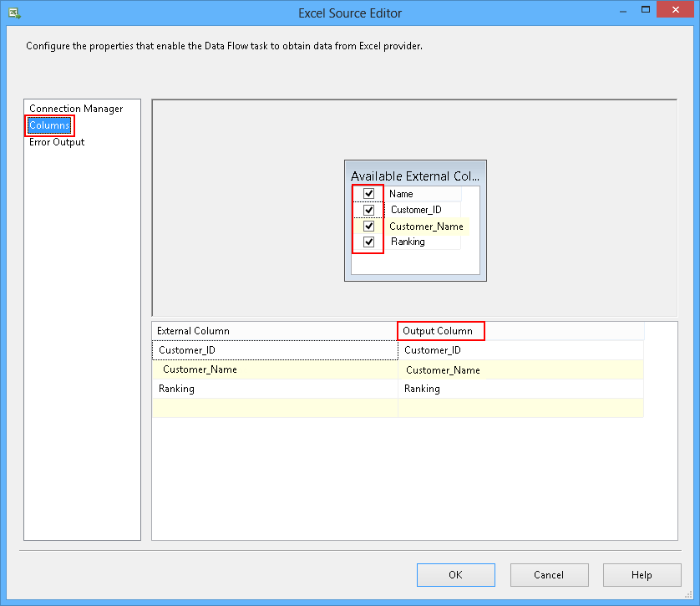Image resolution: width=700 pixels, height=606 pixels.
Task: Select External Column cell Ranking
Action: click(x=275, y=389)
